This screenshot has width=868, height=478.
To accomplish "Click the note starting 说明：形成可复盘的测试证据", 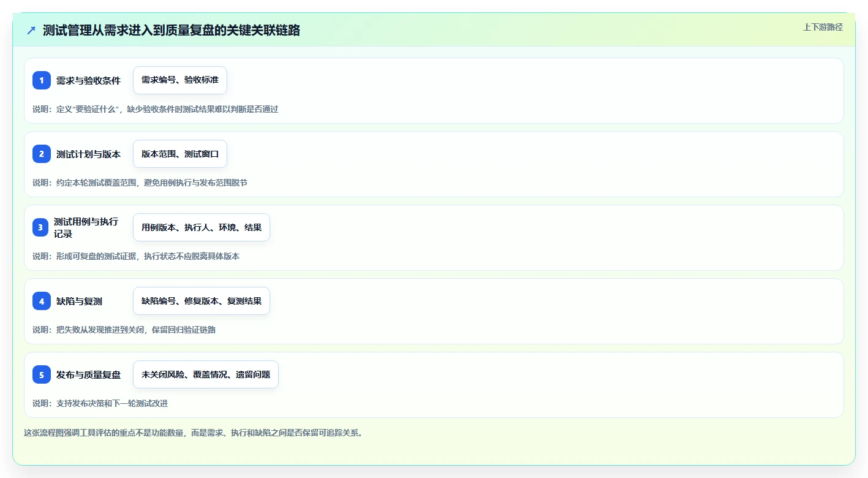I will (x=136, y=256).
